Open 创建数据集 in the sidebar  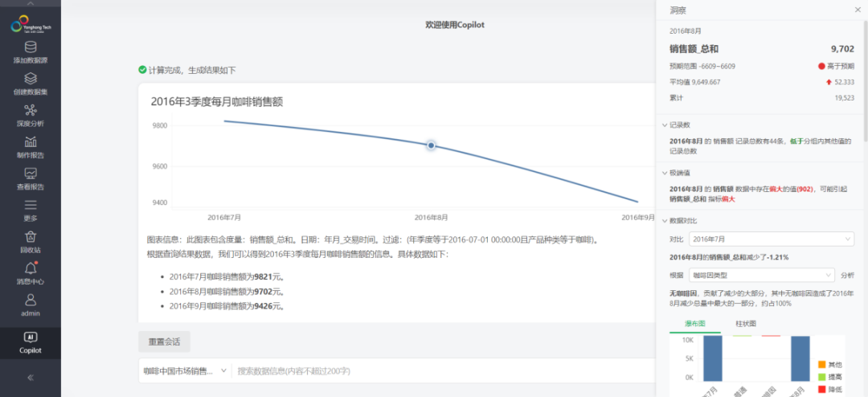click(31, 83)
